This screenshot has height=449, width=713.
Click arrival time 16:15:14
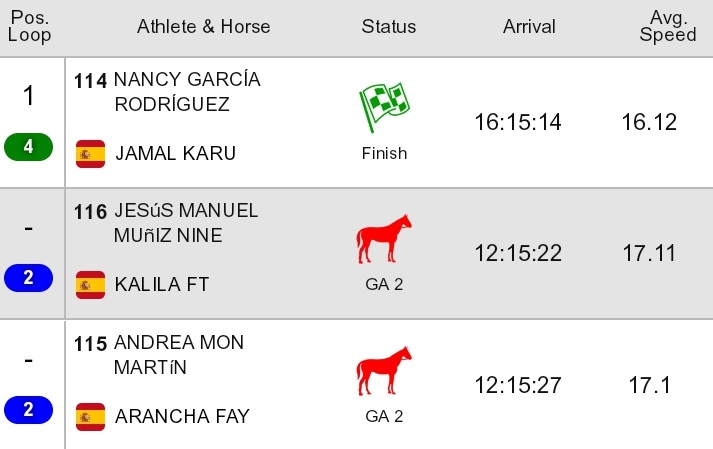point(518,122)
